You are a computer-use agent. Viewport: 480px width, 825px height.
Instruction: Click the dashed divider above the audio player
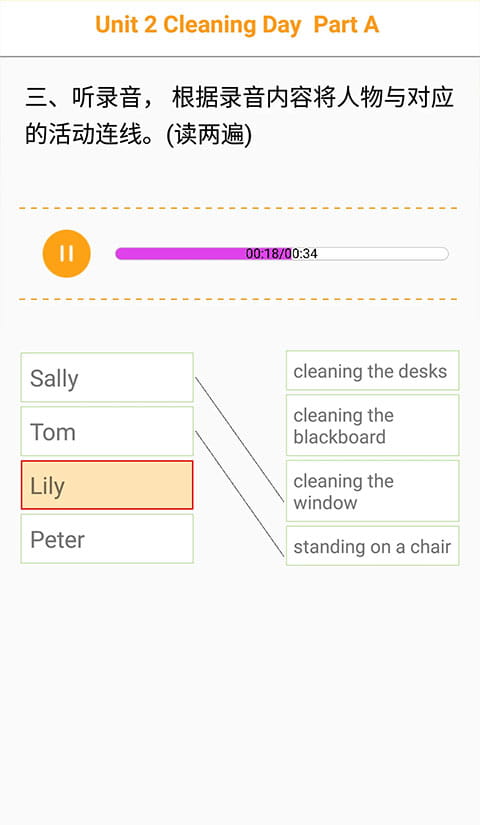(x=238, y=208)
